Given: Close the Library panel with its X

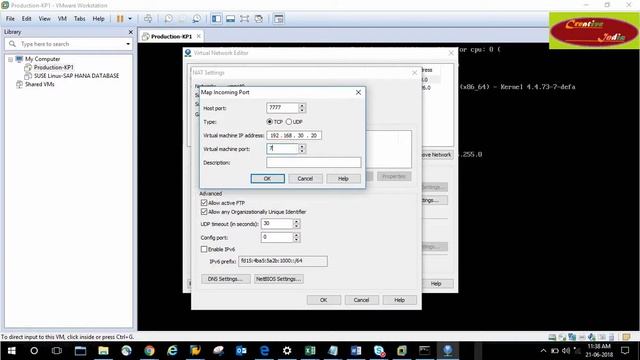Looking at the screenshot, I should 131,32.
